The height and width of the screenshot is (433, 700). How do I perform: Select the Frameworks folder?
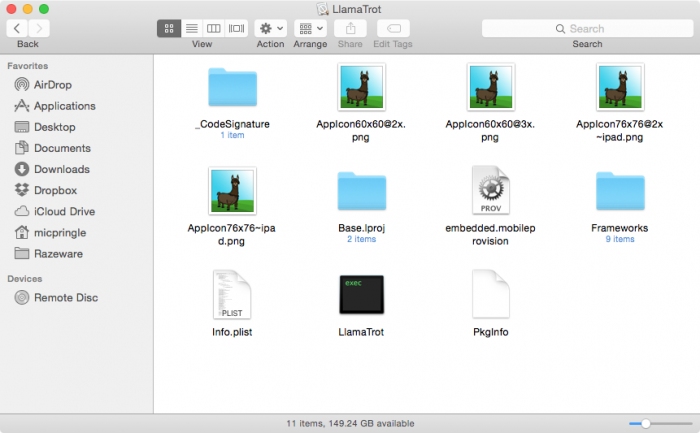tap(620, 191)
